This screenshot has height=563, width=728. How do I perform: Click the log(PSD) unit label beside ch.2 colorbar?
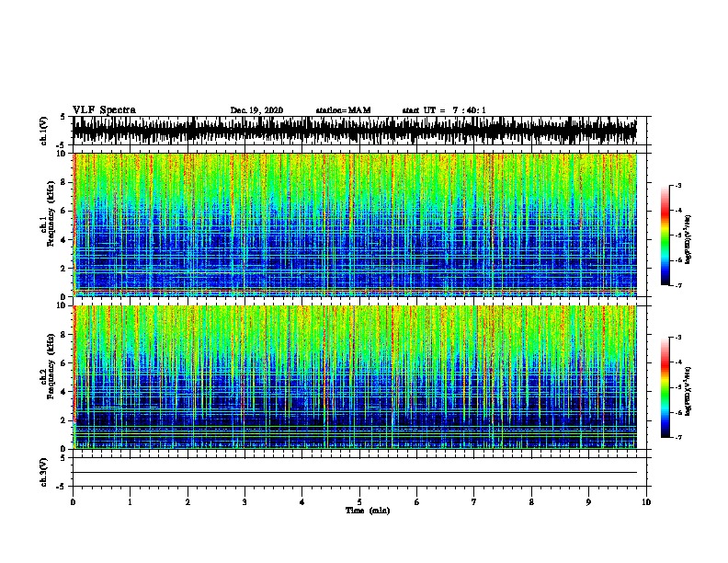[688, 391]
